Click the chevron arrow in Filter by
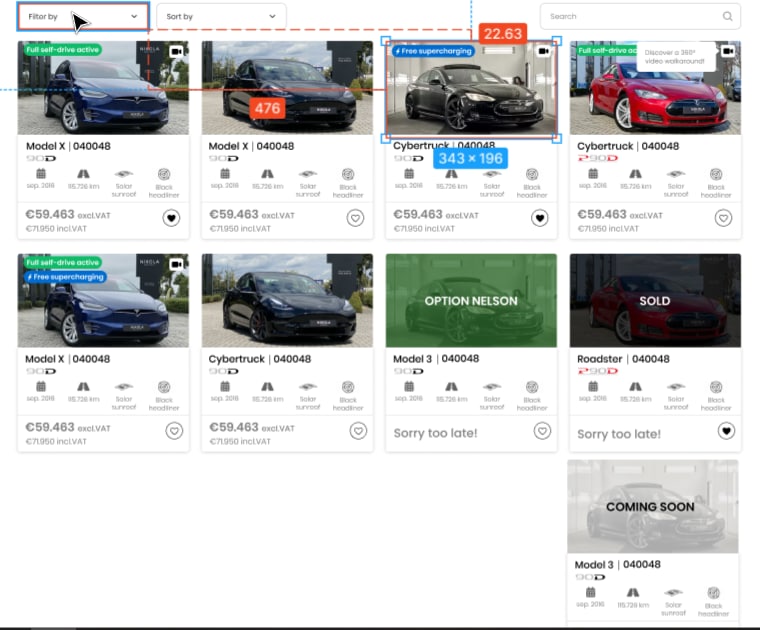The image size is (760, 630). tap(134, 16)
